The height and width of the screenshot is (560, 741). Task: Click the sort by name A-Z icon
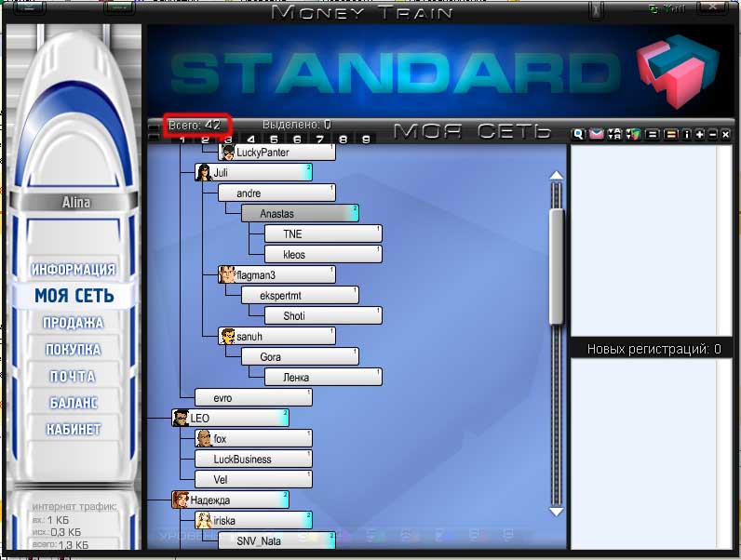(x=614, y=134)
